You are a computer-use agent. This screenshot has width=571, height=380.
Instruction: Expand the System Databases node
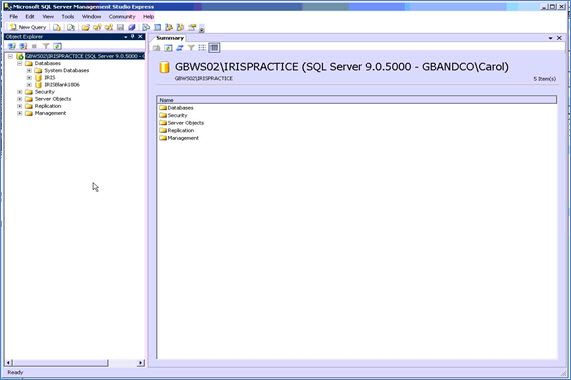coord(29,71)
